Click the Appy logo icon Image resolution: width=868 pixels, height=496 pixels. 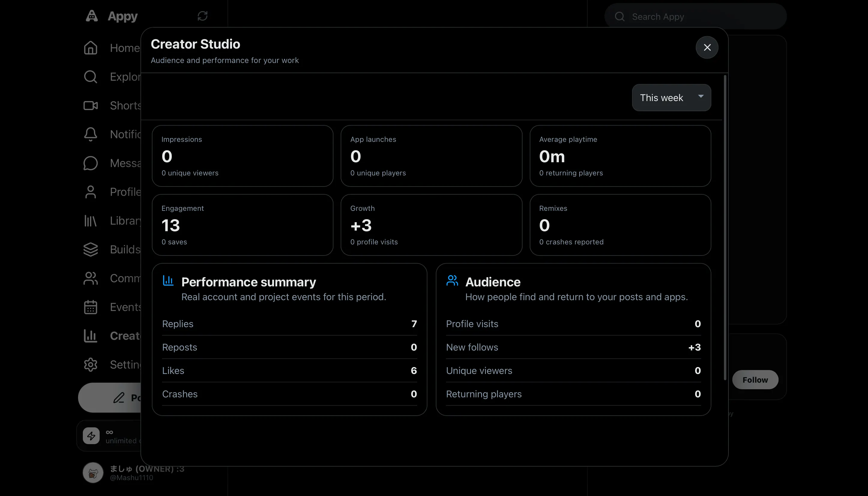tap(92, 16)
